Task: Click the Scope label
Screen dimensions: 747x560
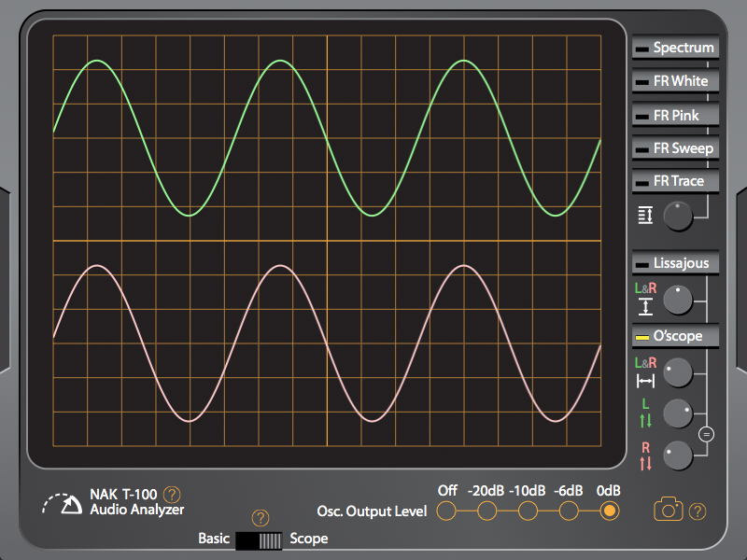Action: pyautogui.click(x=309, y=539)
